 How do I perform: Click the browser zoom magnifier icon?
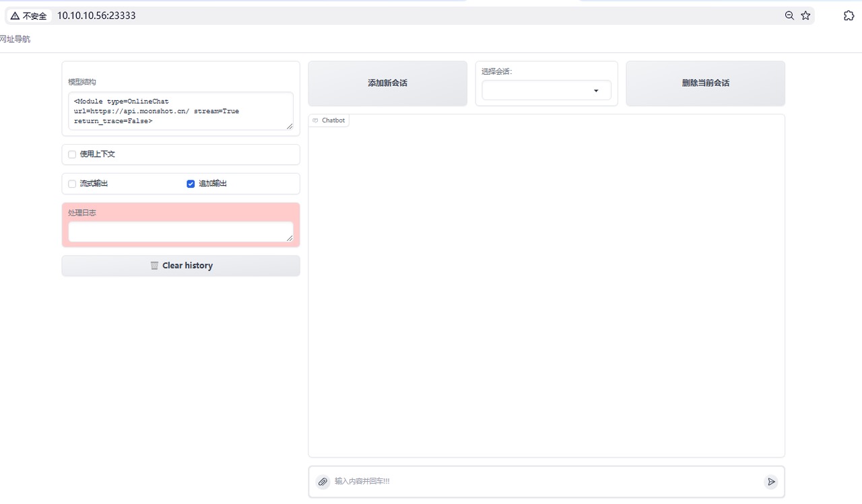tap(789, 15)
